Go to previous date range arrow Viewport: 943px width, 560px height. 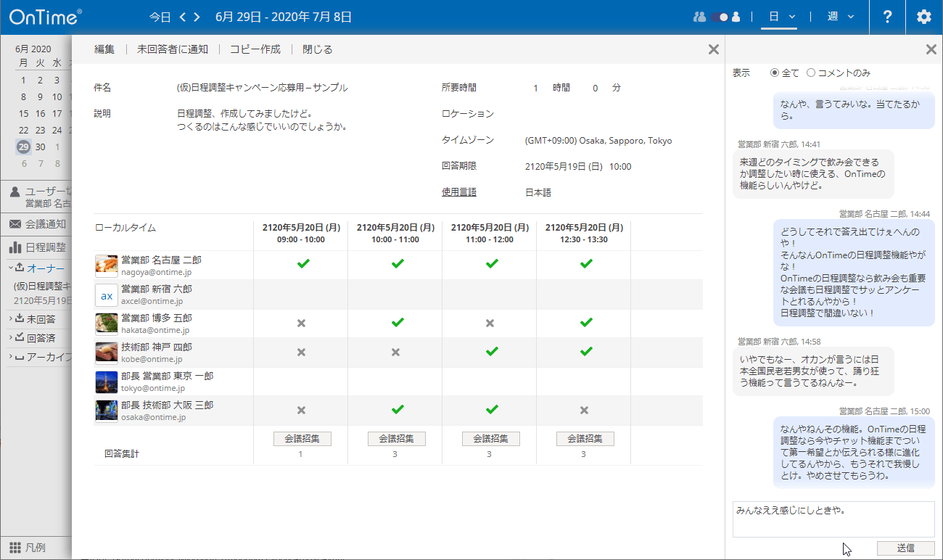[183, 17]
